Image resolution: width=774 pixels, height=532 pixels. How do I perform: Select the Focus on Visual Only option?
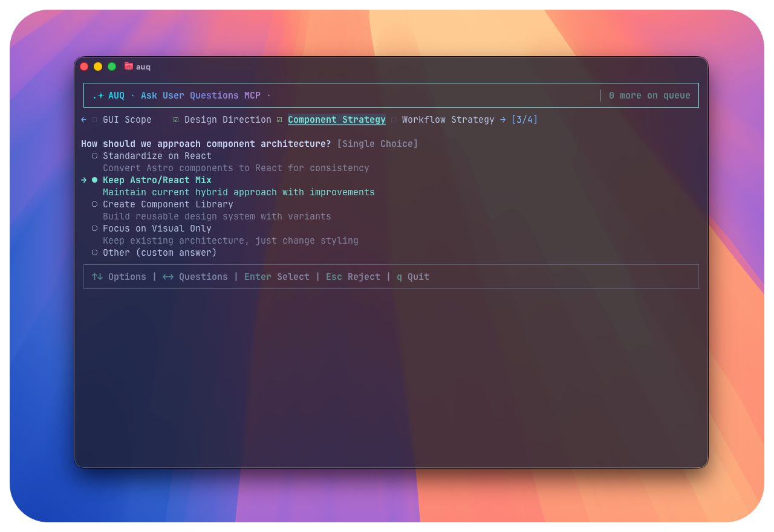tap(157, 228)
